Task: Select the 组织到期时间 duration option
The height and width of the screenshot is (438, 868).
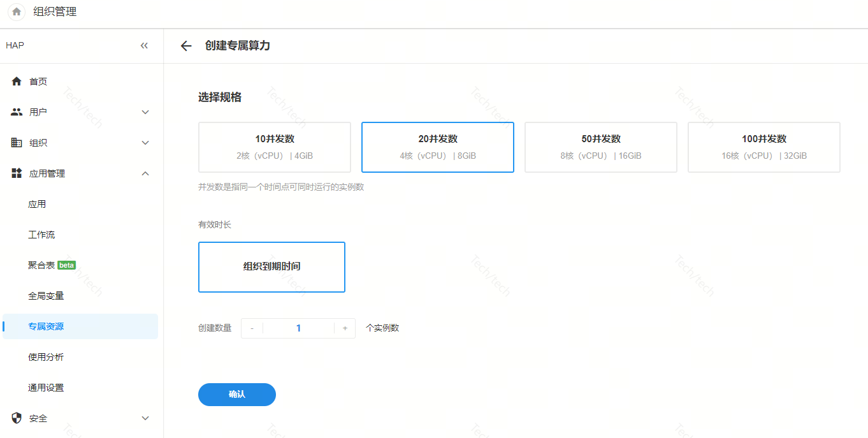Action: pyautogui.click(x=271, y=266)
